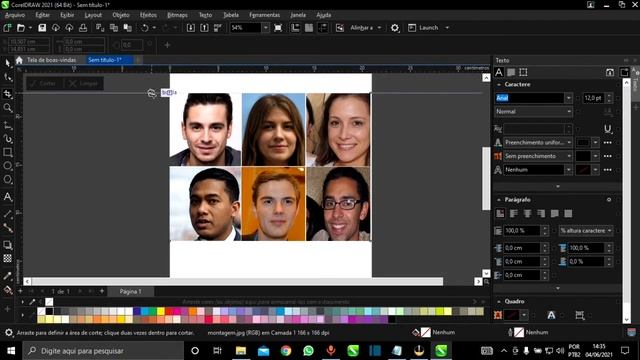The width and height of the screenshot is (640, 360).
Task: Open the Bitmaps menu
Action: [x=178, y=15]
